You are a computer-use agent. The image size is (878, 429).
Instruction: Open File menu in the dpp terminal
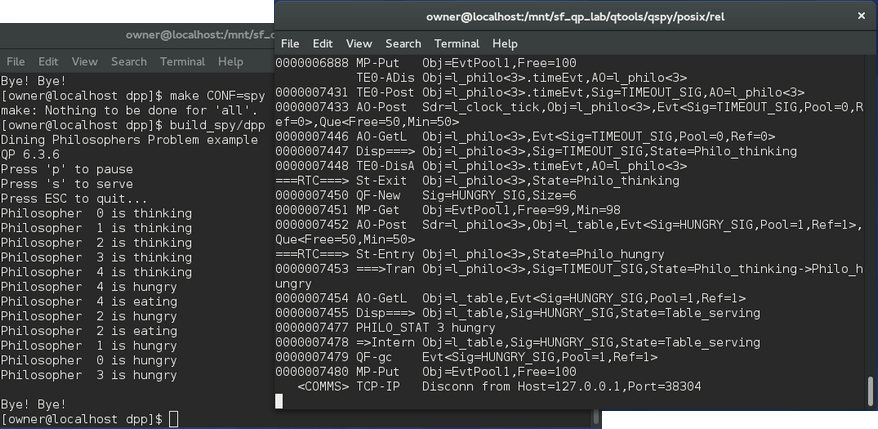(16, 62)
